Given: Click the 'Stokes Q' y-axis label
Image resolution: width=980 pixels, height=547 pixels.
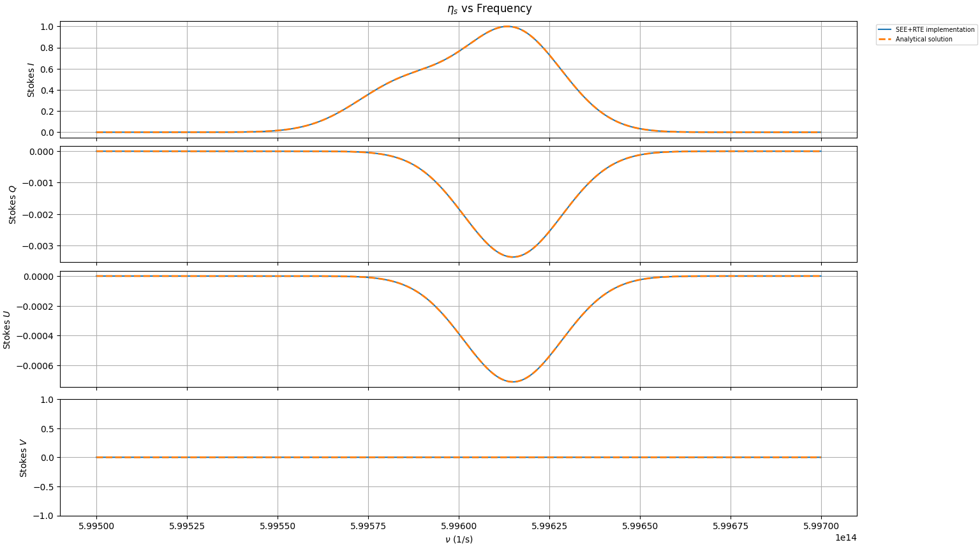Looking at the screenshot, I should [x=13, y=205].
